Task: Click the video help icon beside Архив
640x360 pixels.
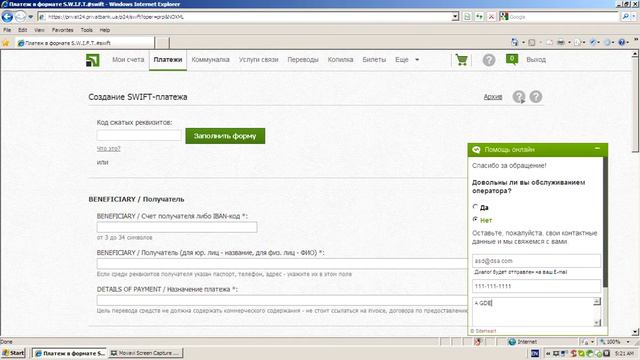Action: [519, 97]
